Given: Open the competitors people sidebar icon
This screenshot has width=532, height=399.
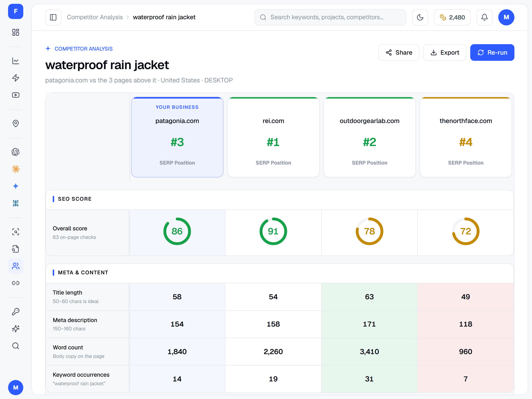Looking at the screenshot, I should (16, 266).
